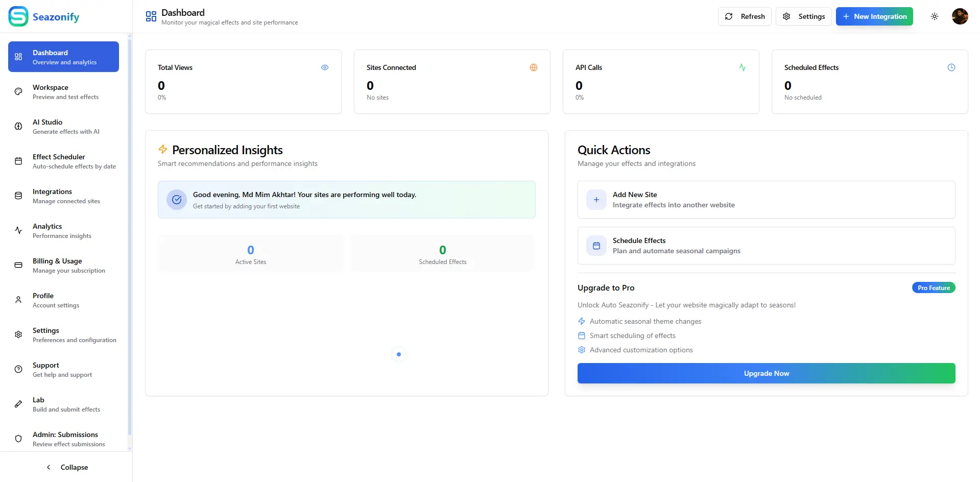
Task: Click 'Advanced customization options' text
Action: click(x=641, y=350)
